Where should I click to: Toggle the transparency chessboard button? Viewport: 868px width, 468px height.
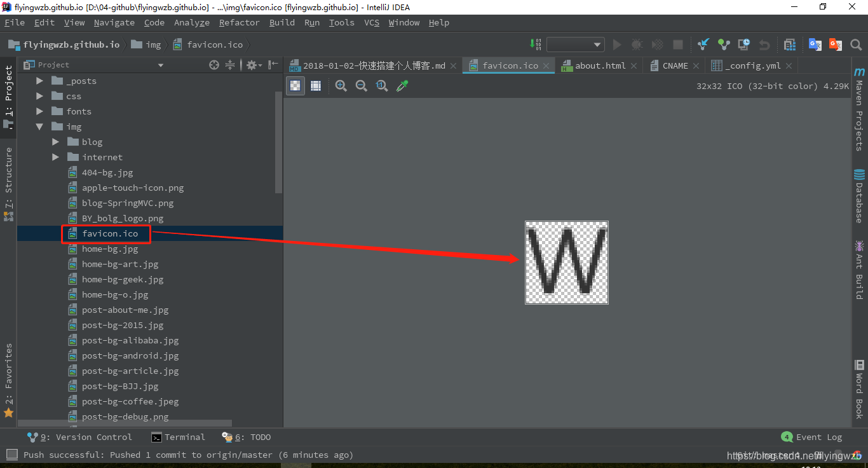[295, 86]
